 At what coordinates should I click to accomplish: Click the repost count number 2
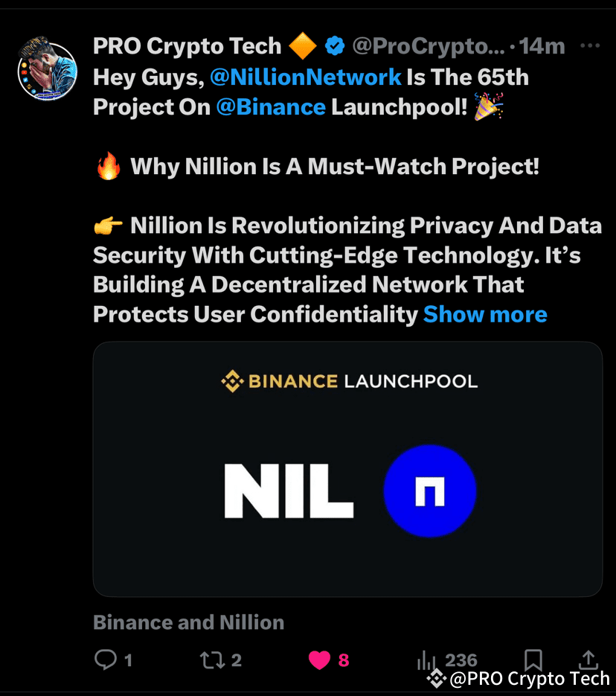pyautogui.click(x=234, y=660)
